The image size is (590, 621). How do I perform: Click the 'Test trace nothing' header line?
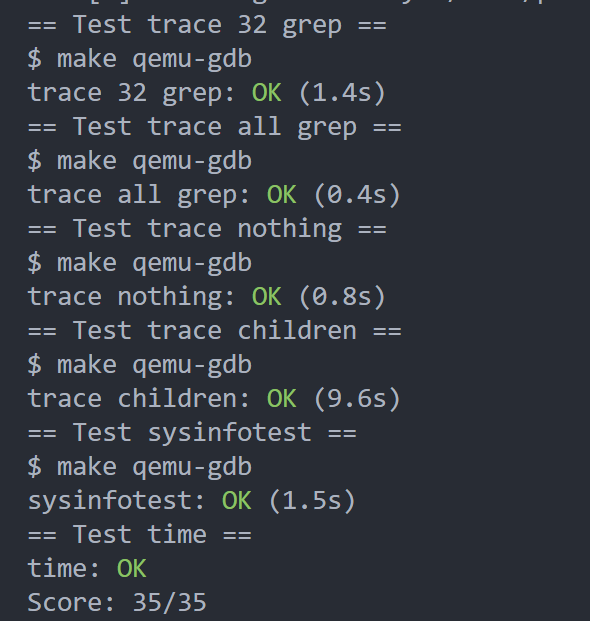[x=207, y=230]
